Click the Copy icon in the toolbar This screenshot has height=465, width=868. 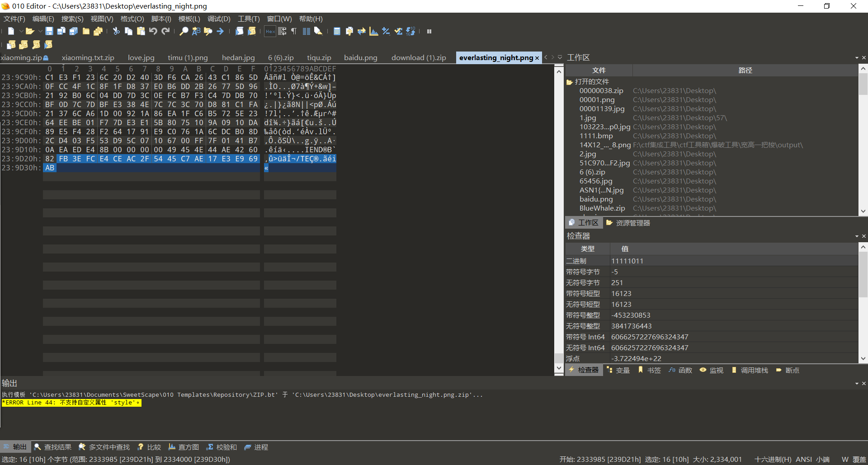coord(128,31)
